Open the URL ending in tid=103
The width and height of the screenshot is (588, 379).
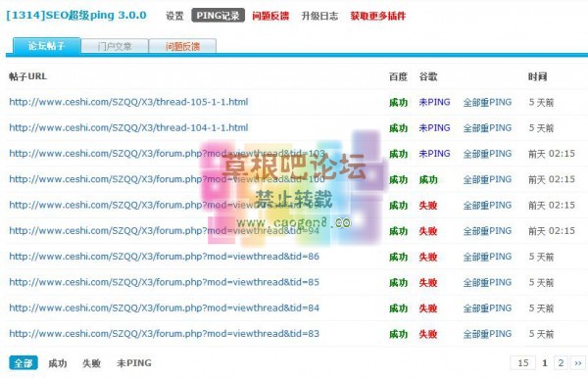(x=167, y=154)
